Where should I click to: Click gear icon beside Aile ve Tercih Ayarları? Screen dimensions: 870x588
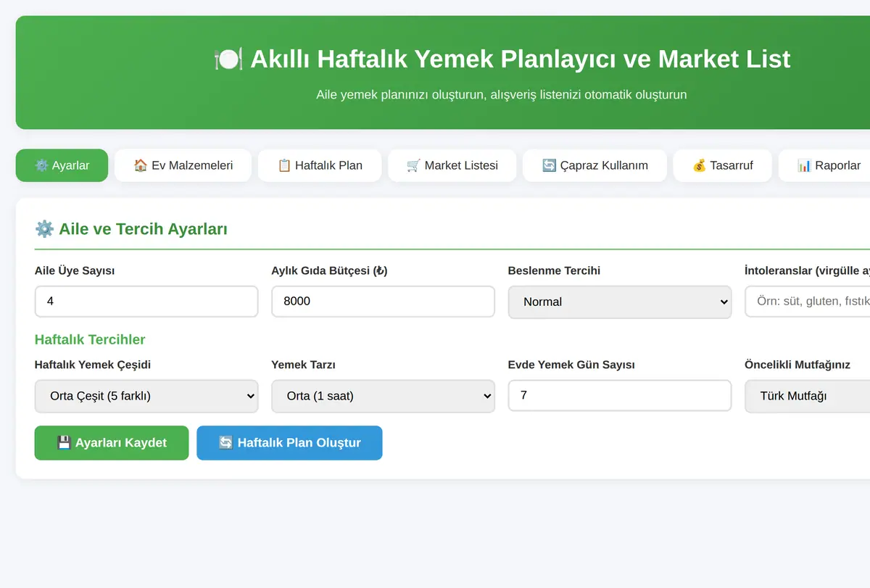point(44,229)
